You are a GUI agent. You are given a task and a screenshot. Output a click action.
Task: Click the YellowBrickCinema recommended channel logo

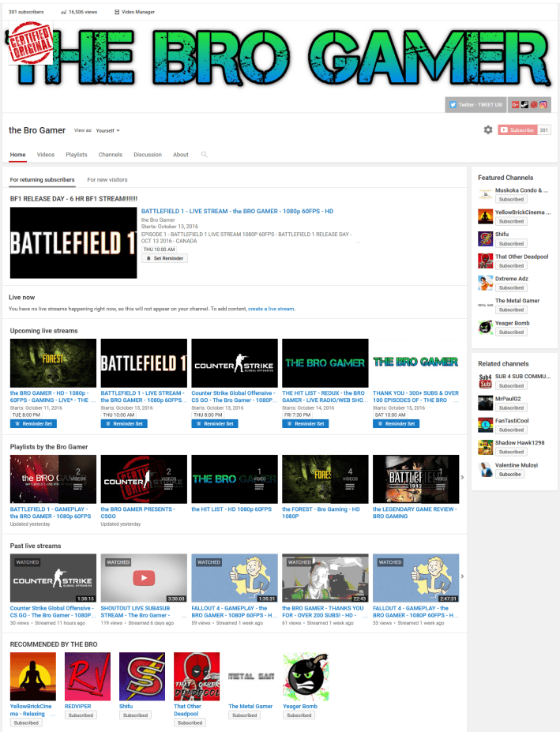32,677
